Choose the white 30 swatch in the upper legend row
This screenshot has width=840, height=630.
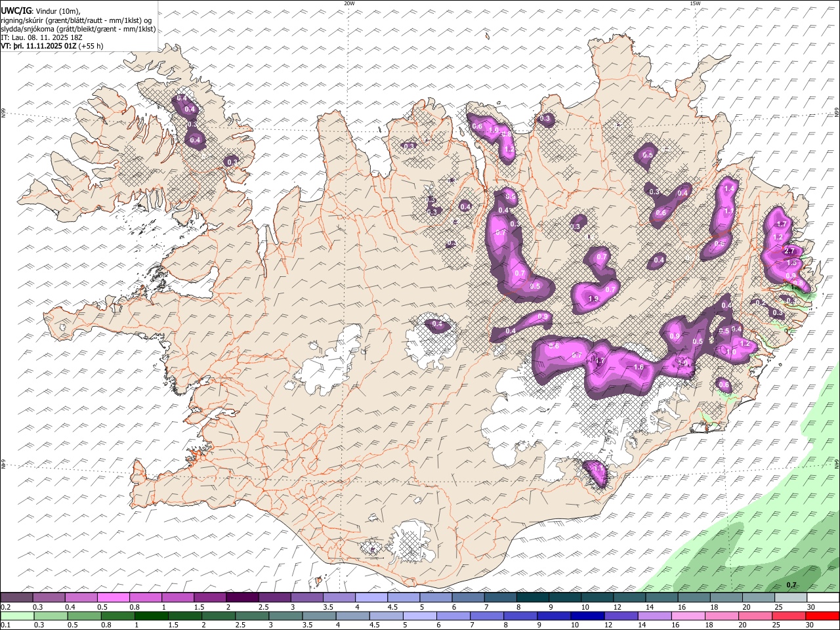822,598
